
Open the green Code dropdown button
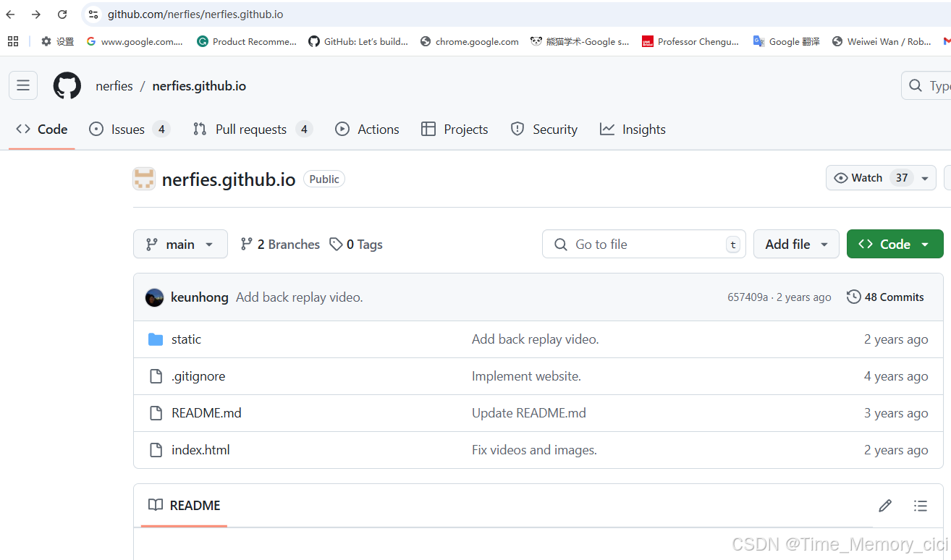(x=895, y=245)
